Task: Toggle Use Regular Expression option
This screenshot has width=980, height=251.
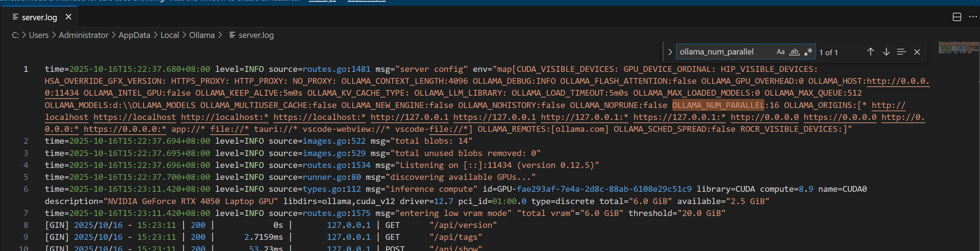Action: (808, 52)
